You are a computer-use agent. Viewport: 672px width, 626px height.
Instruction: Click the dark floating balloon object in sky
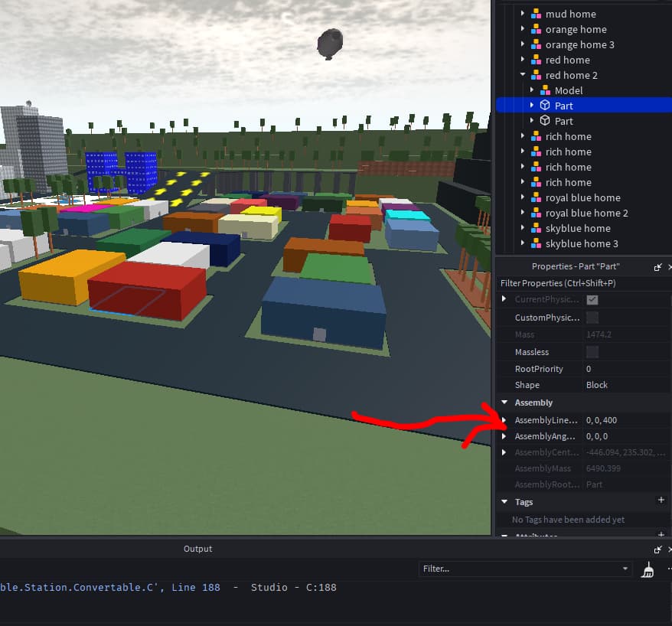click(330, 44)
